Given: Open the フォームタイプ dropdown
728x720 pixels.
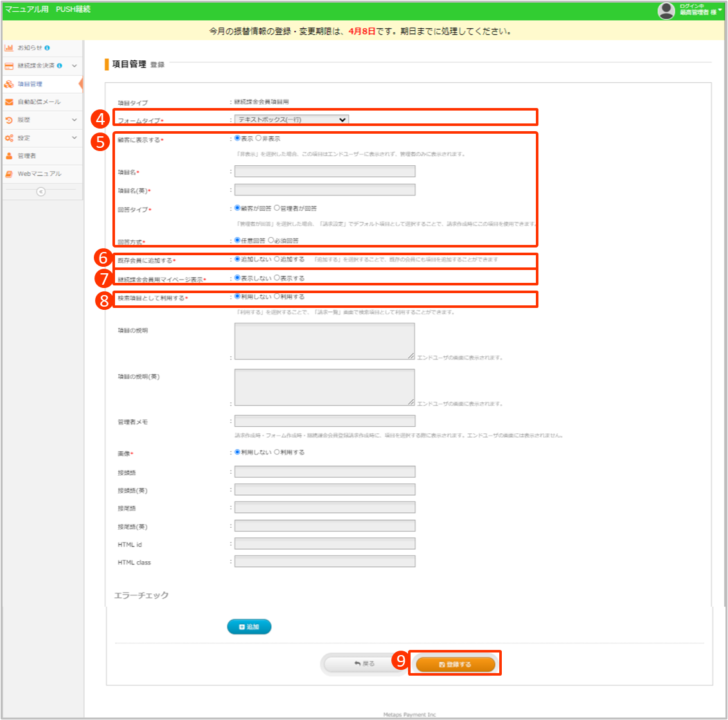Looking at the screenshot, I should (x=291, y=120).
